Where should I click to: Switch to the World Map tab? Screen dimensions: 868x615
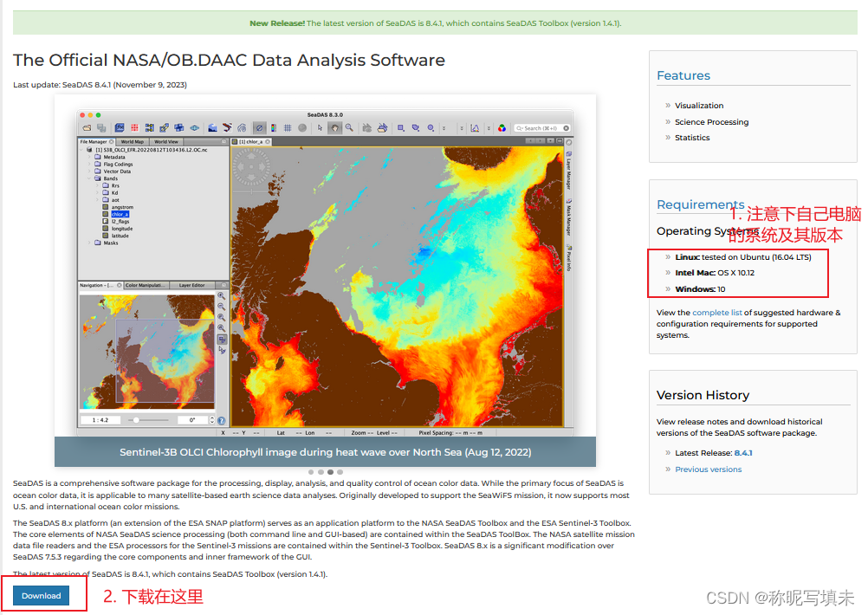click(133, 142)
